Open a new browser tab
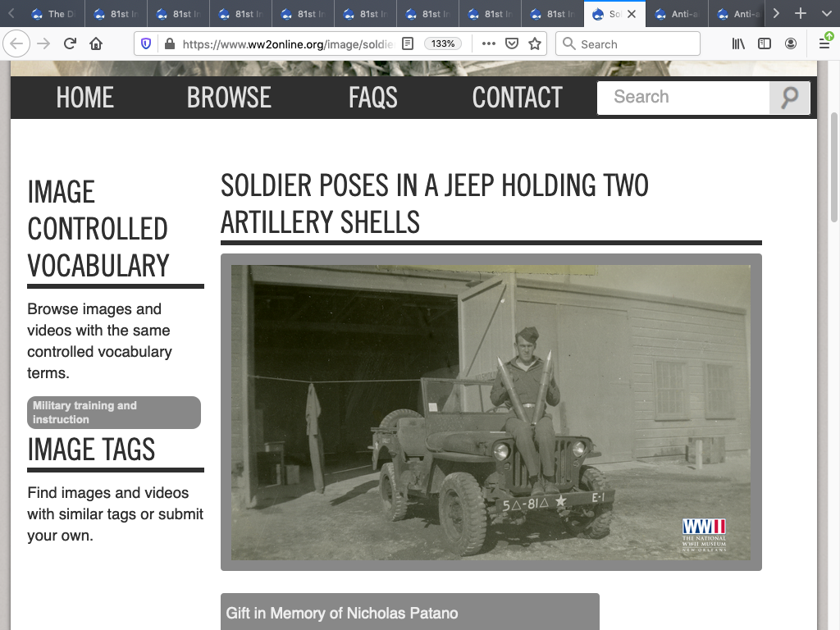The width and height of the screenshot is (840, 630). 801,14
